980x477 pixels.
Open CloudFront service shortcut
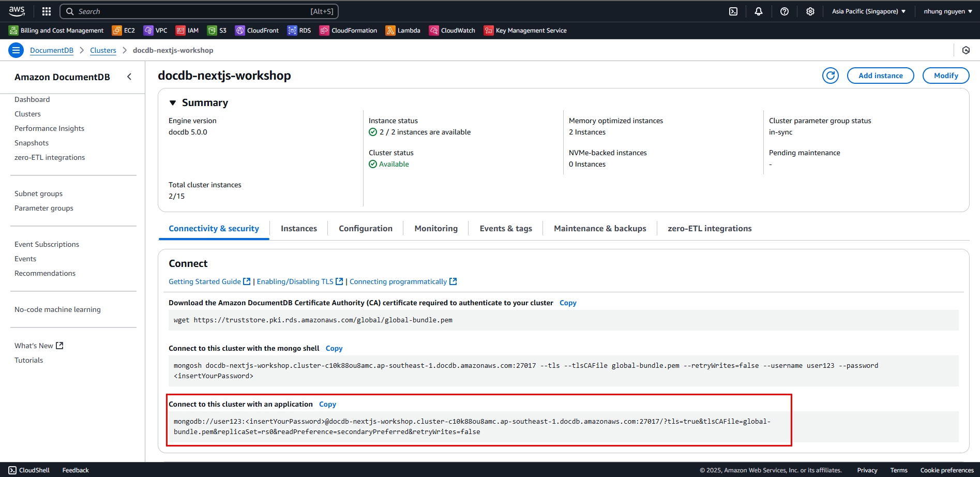[x=257, y=31]
